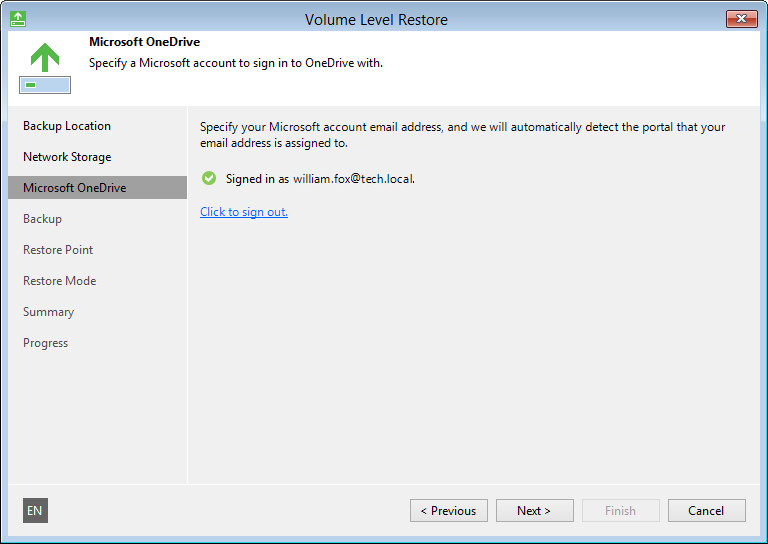
Task: Click the 'Volume Level Restore' window title
Action: (376, 19)
